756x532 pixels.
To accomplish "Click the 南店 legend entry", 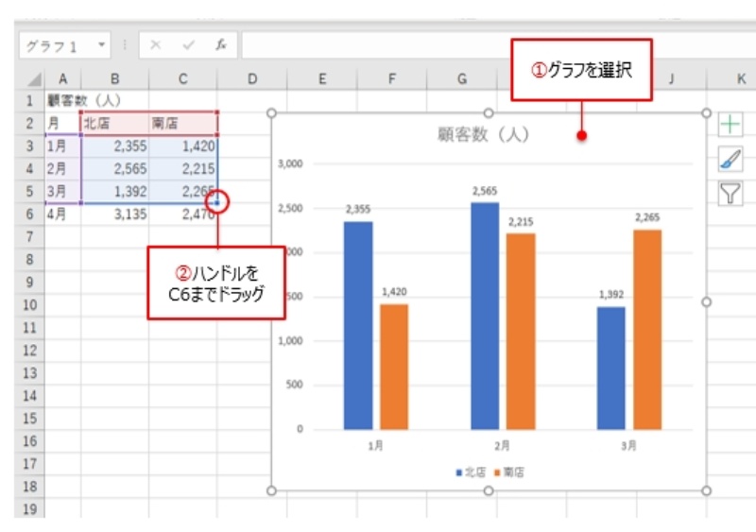I will point(509,472).
